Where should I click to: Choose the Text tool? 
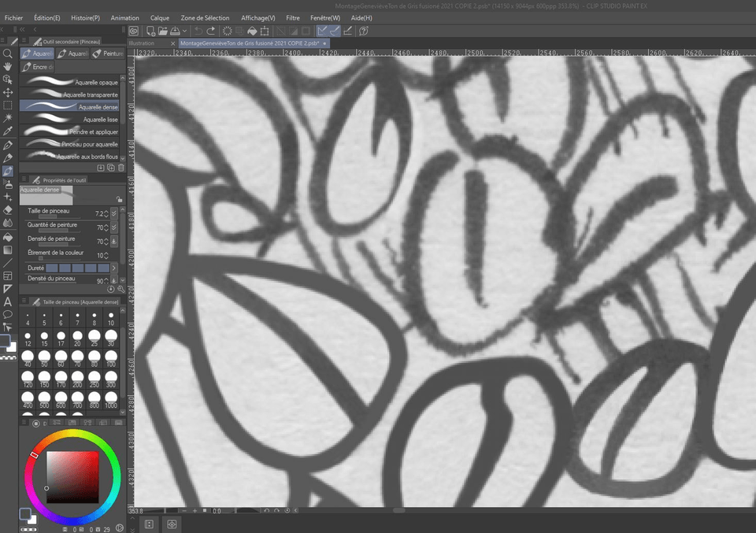click(x=8, y=301)
